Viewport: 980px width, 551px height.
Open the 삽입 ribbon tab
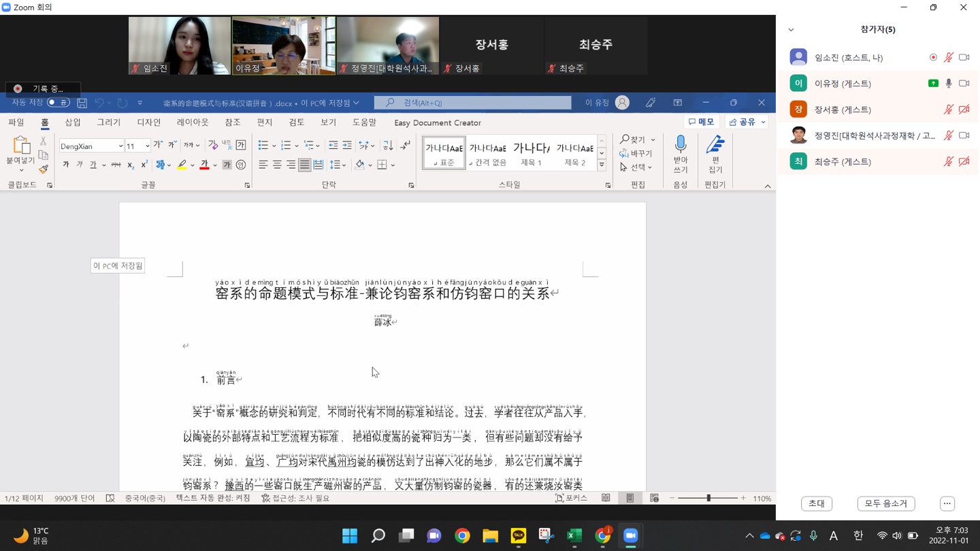[x=73, y=122]
